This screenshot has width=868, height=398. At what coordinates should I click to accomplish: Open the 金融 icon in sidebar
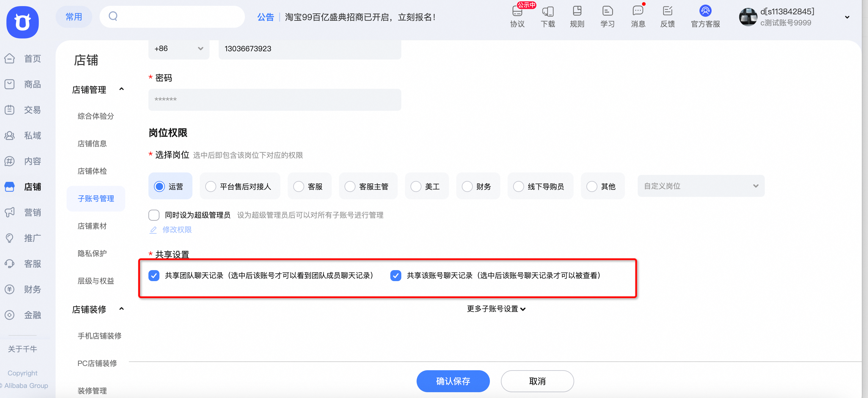point(9,315)
